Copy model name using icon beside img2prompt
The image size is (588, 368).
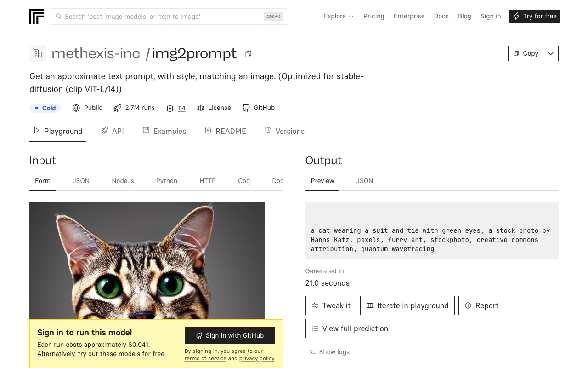pyautogui.click(x=248, y=54)
